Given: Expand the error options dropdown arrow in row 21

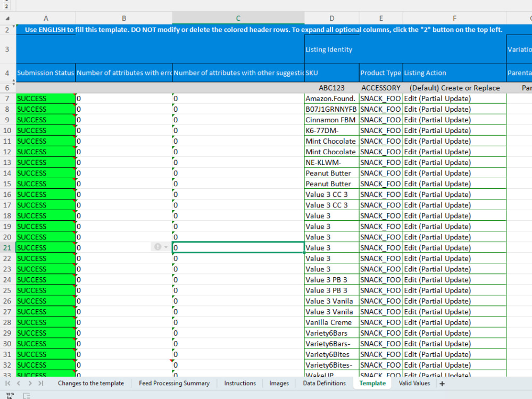Looking at the screenshot, I should tap(165, 247).
